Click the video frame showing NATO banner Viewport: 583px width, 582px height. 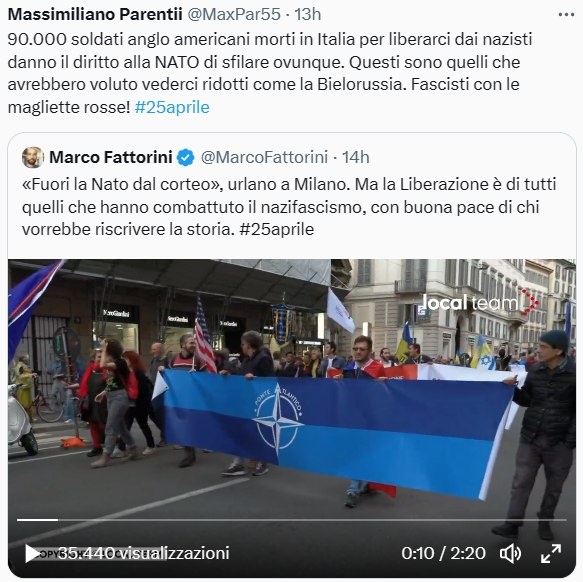coord(292,409)
